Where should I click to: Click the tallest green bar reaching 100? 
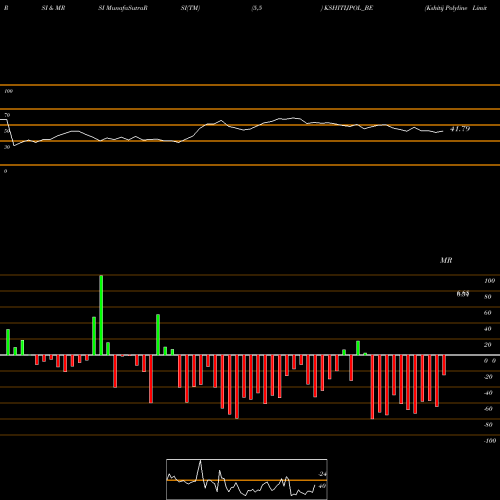click(101, 315)
